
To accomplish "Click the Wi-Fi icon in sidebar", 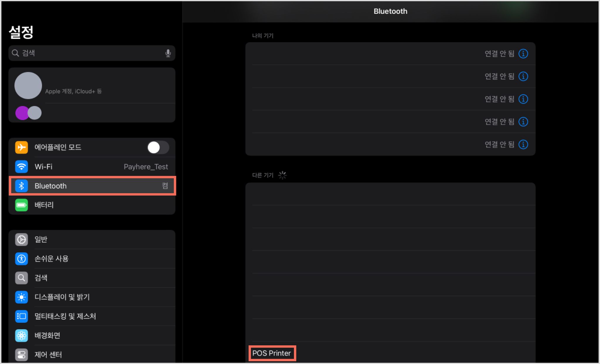I will (21, 166).
